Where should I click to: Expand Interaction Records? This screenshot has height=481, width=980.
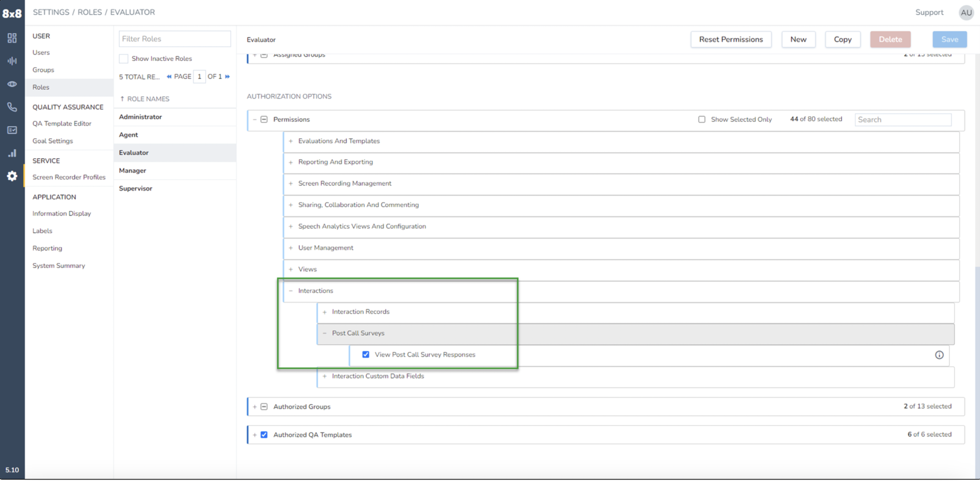(324, 312)
